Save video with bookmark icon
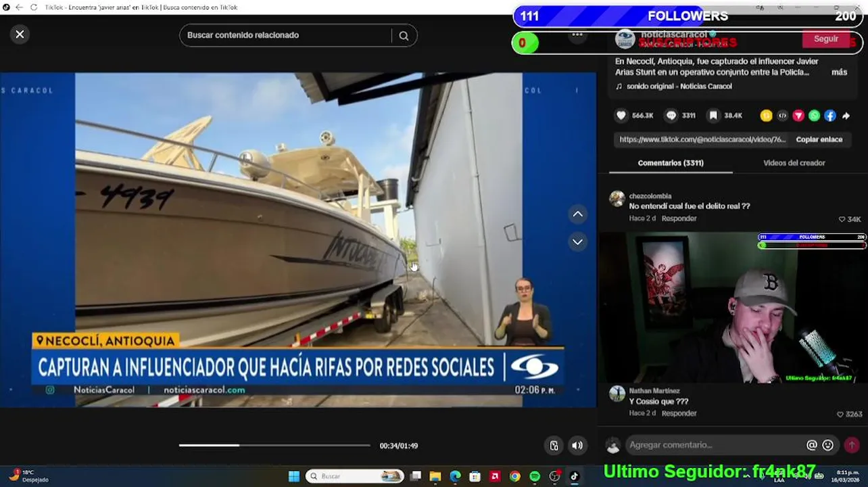The height and width of the screenshot is (487, 868). click(713, 116)
